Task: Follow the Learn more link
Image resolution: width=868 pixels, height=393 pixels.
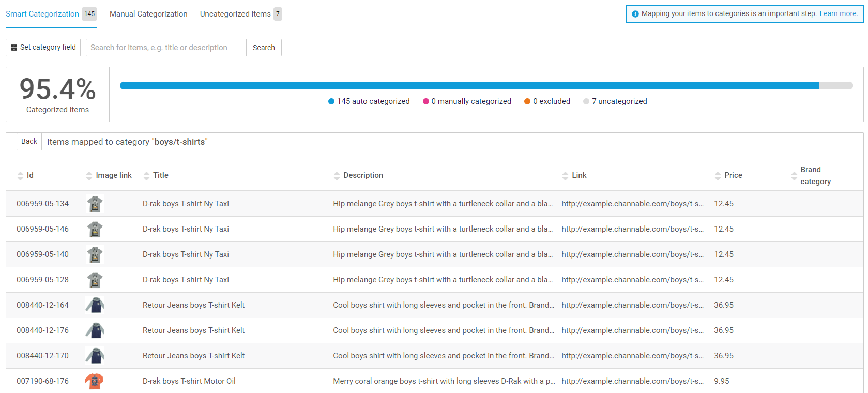Action: pyautogui.click(x=837, y=14)
